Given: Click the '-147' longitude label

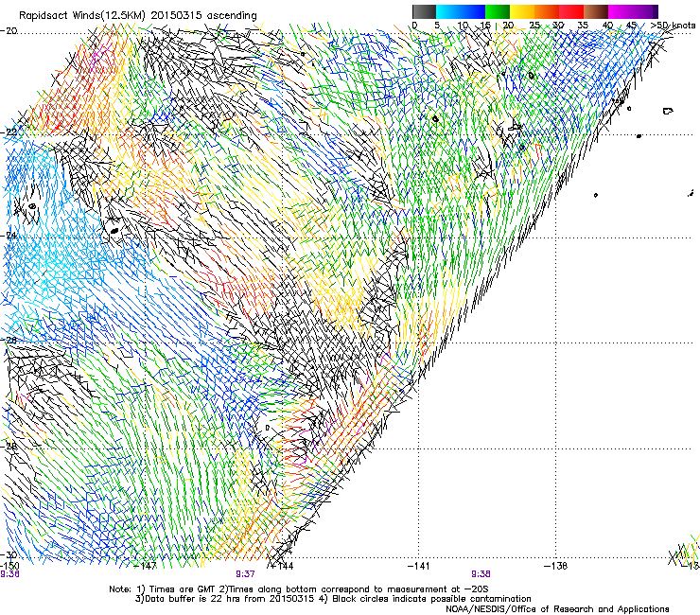Looking at the screenshot, I should click(146, 566).
